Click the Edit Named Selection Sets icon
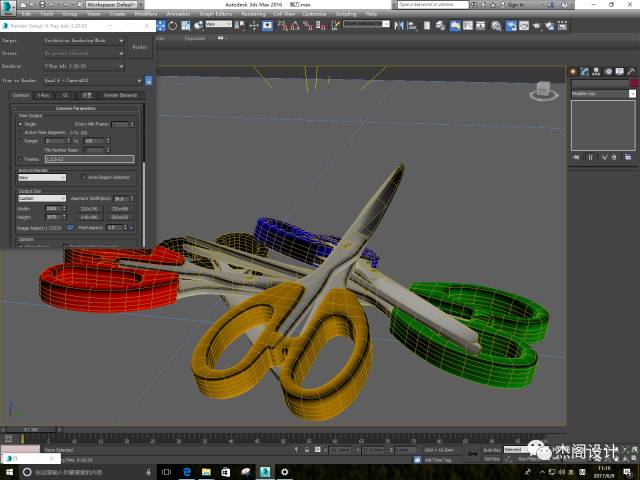The image size is (640, 480). [x=335, y=26]
